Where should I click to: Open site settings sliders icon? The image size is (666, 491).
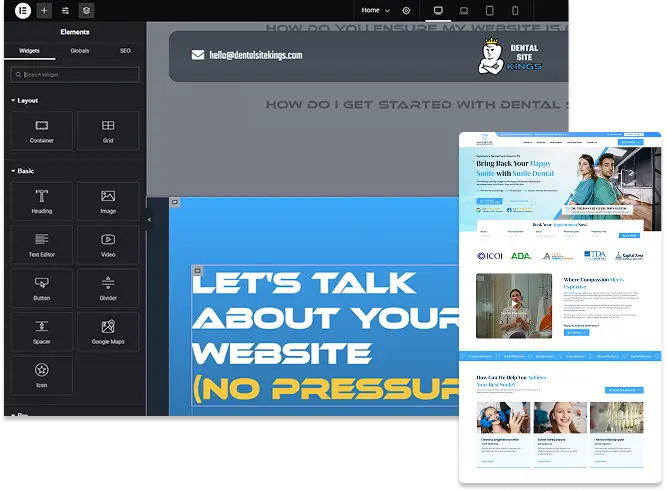coord(65,10)
